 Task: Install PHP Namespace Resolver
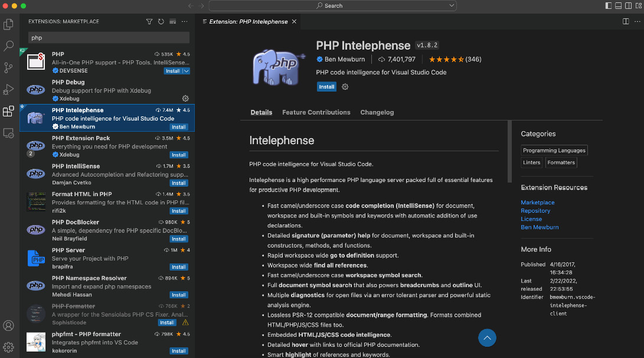click(x=179, y=295)
